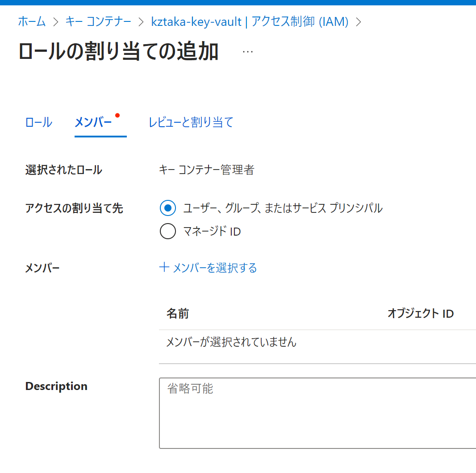This screenshot has height=473, width=476.
Task: Navigate to ホーム in the breadcrumb
Action: click(32, 21)
